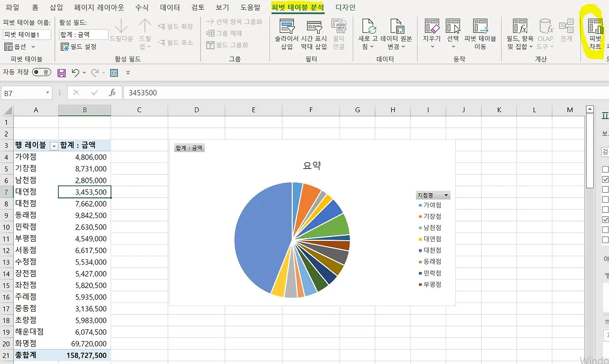Redo the last undone action
The image size is (609, 364).
pyautogui.click(x=95, y=73)
